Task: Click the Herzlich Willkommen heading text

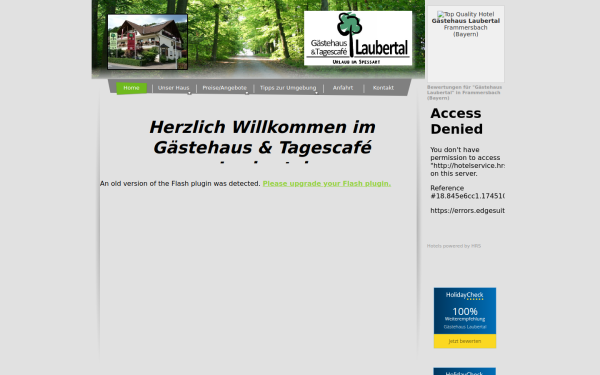Action: click(262, 138)
